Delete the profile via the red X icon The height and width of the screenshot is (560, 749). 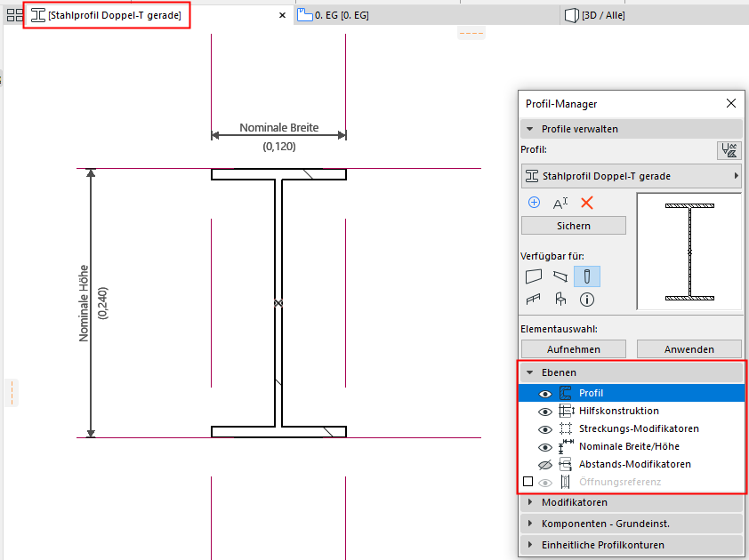coord(586,203)
